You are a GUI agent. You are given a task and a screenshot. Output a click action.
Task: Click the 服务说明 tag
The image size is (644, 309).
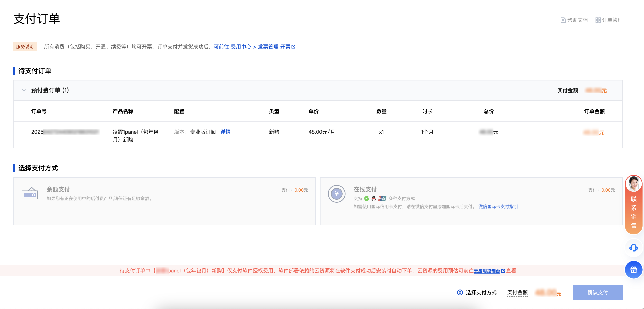coord(25,46)
